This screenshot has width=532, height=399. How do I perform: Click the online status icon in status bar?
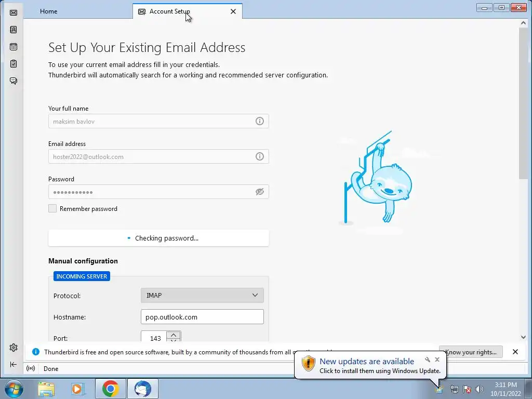31,368
